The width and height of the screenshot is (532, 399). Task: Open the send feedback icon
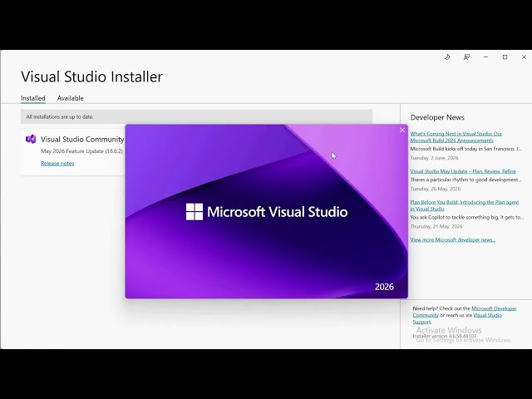466,57
